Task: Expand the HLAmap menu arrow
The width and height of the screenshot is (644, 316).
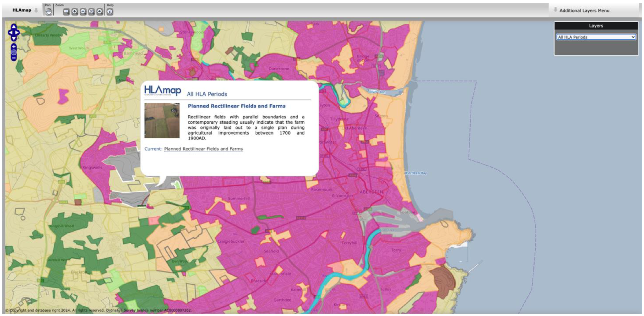Action: point(36,10)
